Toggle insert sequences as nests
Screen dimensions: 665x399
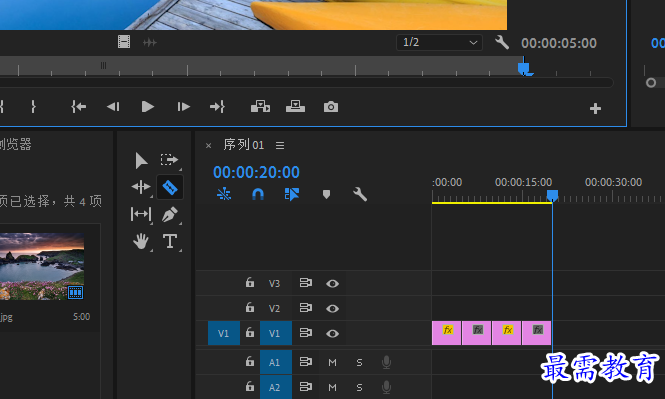click(x=224, y=194)
